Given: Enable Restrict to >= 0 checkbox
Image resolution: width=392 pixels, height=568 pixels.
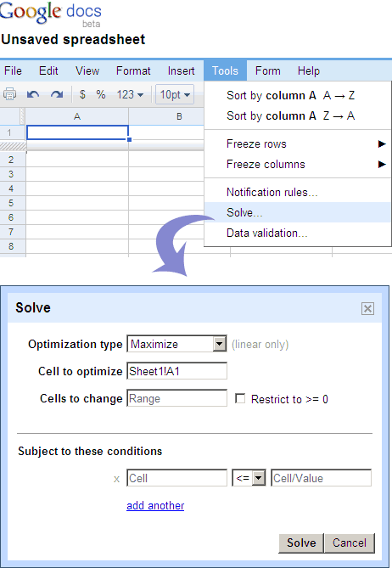Looking at the screenshot, I should pyautogui.click(x=240, y=399).
